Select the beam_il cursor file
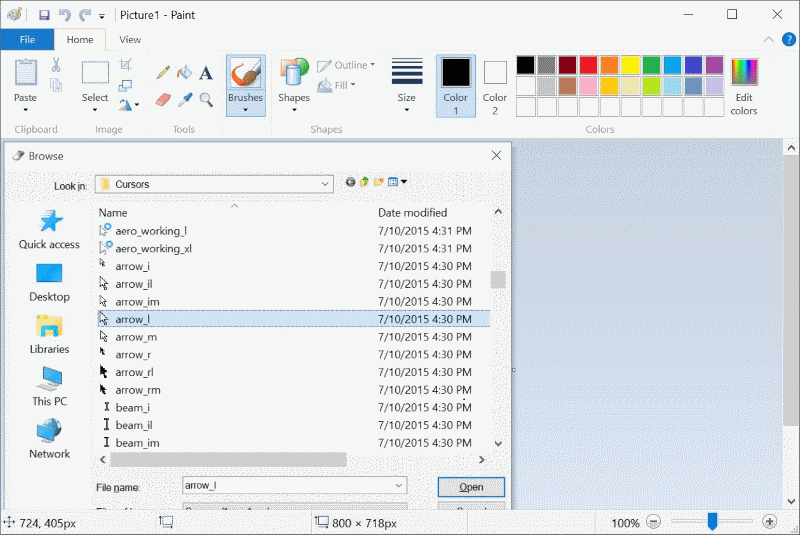Screen dimensions: 800x535 [294, 425]
